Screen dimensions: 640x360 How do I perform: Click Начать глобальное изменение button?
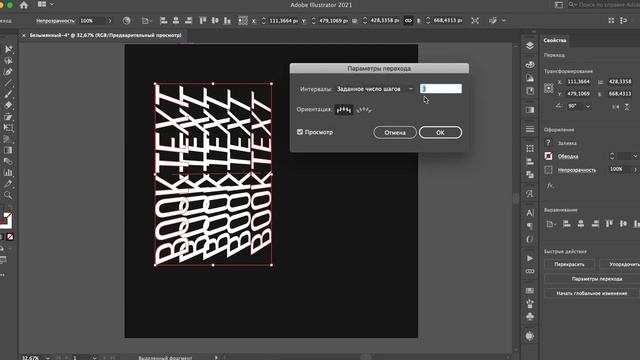(591, 293)
